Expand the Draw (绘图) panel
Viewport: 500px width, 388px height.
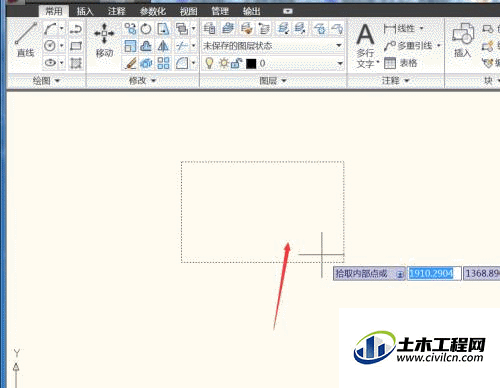click(46, 81)
